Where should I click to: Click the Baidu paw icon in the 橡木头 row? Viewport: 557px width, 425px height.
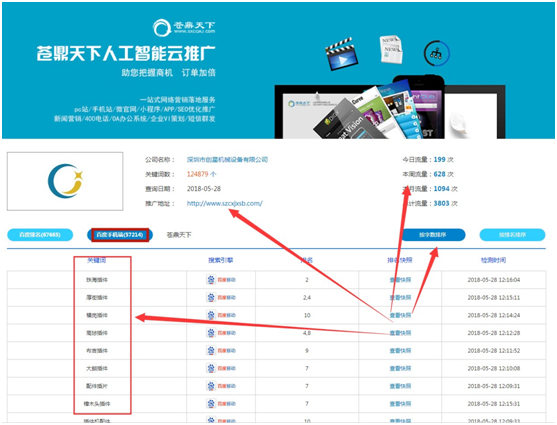point(211,403)
